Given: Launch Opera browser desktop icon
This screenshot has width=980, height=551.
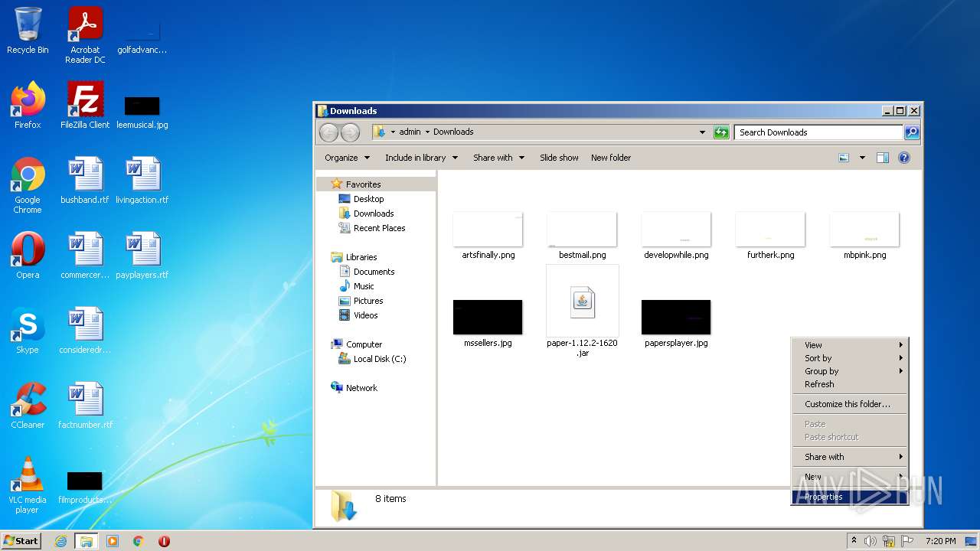Looking at the screenshot, I should [28, 256].
